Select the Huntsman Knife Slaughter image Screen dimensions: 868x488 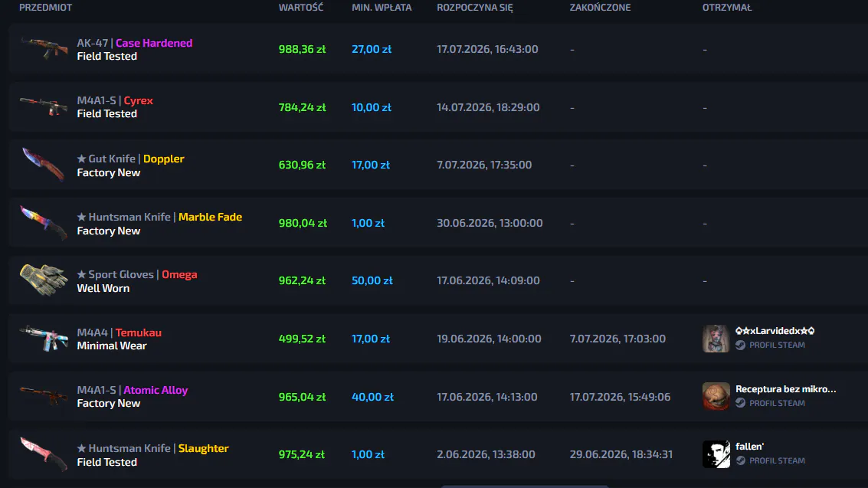(x=44, y=454)
